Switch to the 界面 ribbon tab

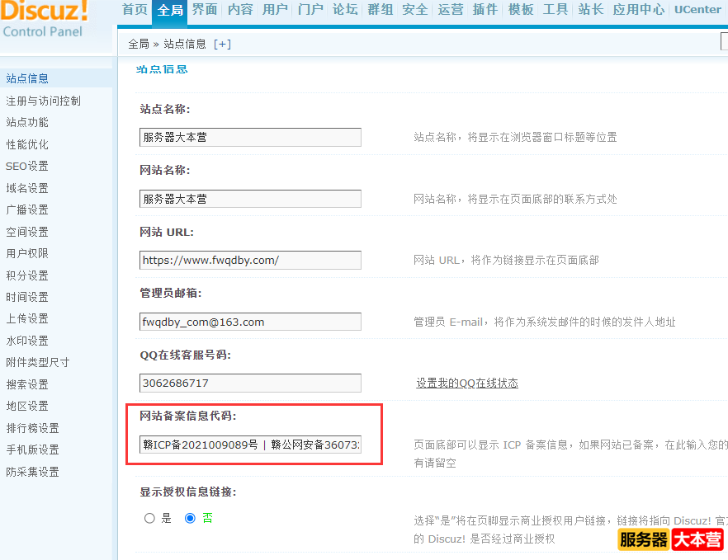[204, 11]
